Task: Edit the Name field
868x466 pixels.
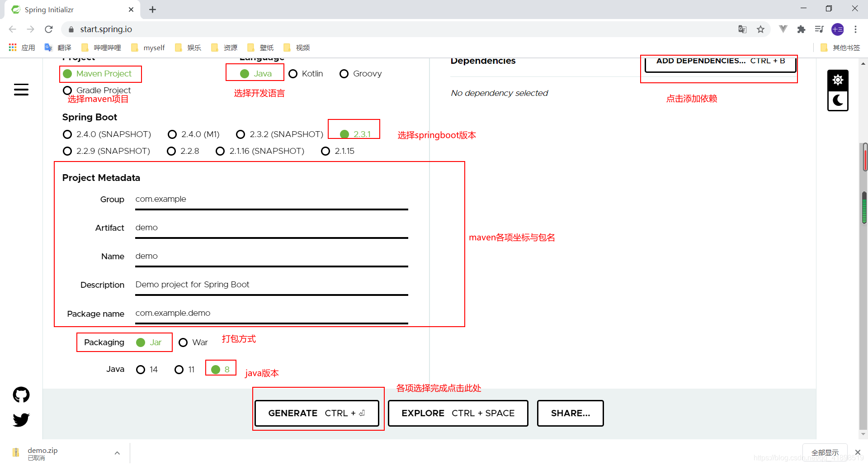Action: (x=272, y=257)
